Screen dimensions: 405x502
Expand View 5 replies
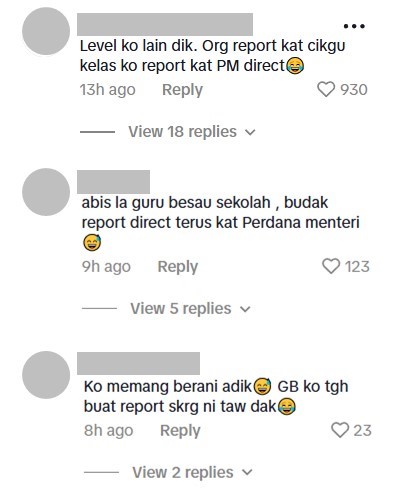(190, 308)
